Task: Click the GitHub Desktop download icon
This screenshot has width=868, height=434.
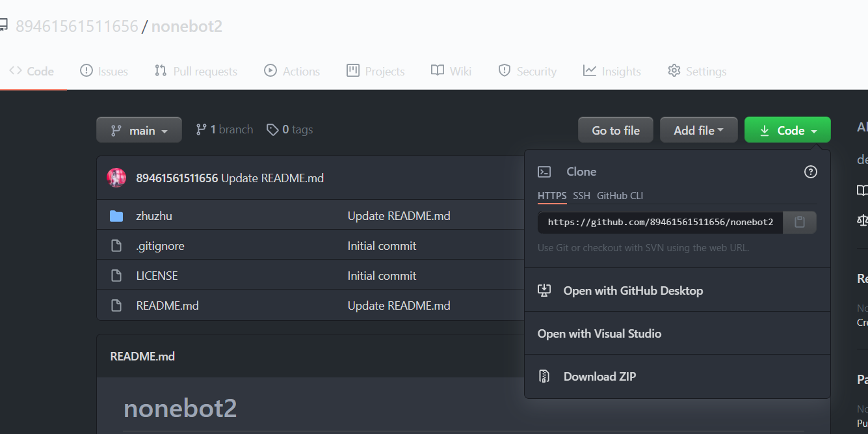Action: tap(544, 291)
